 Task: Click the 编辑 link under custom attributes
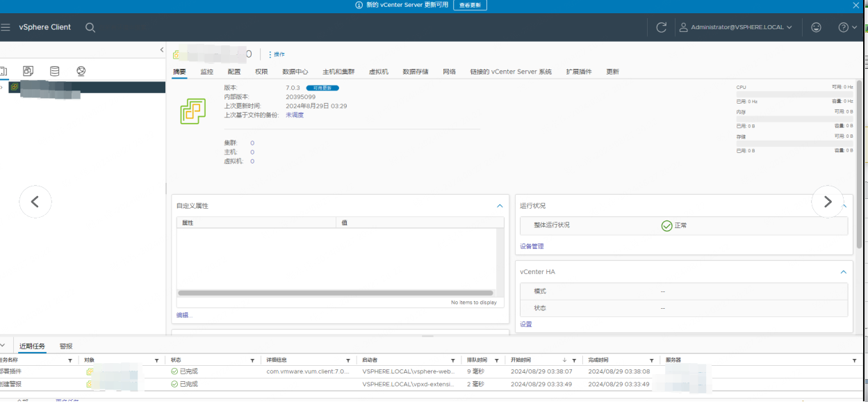click(183, 315)
